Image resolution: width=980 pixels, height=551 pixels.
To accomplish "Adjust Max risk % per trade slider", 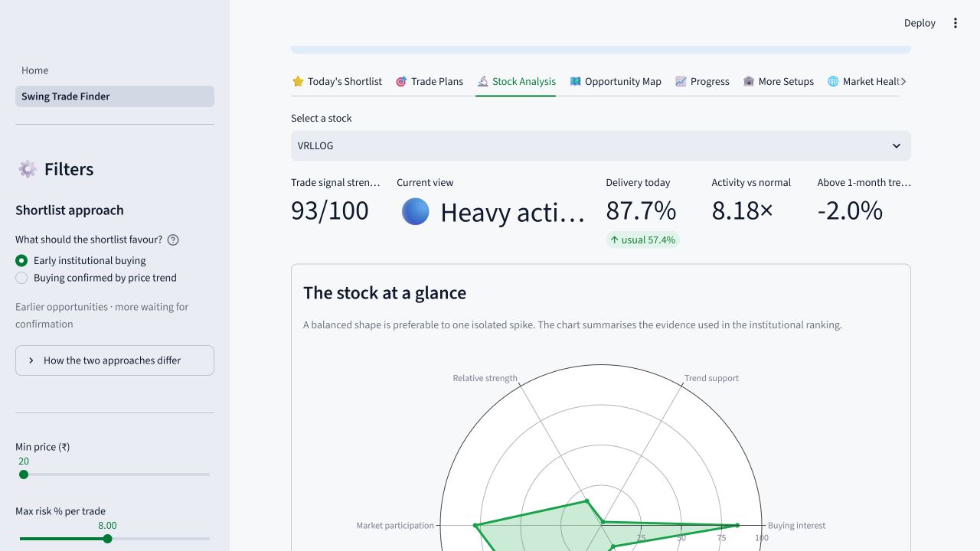I will point(107,539).
